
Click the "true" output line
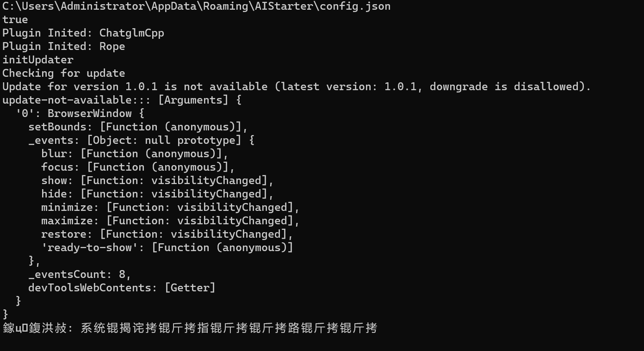click(15, 20)
